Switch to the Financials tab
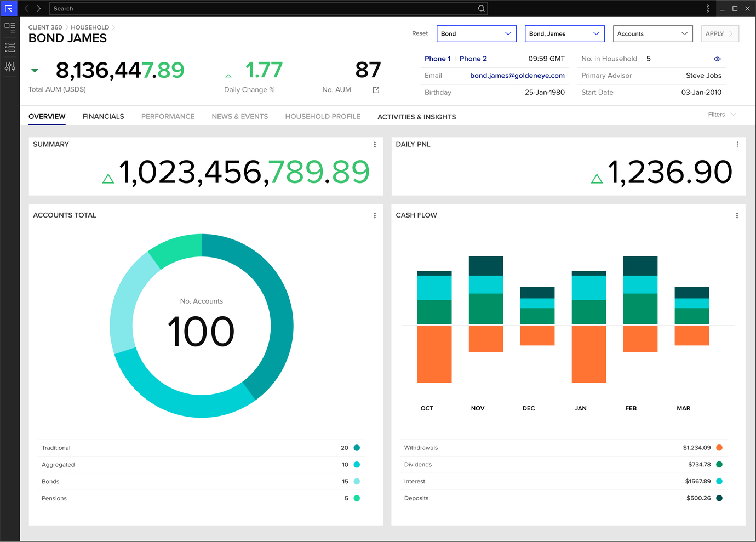756x542 pixels. coord(104,116)
